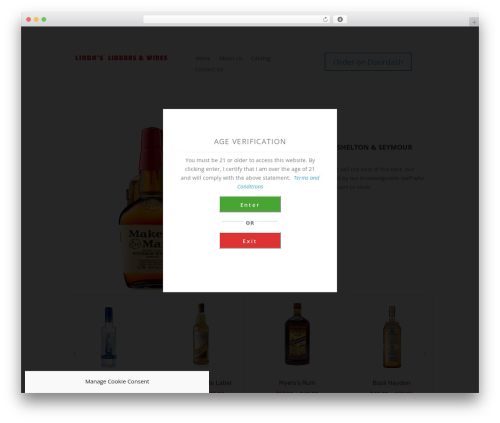
Task: Click the yellow minimize window dot
Action: coord(36,20)
